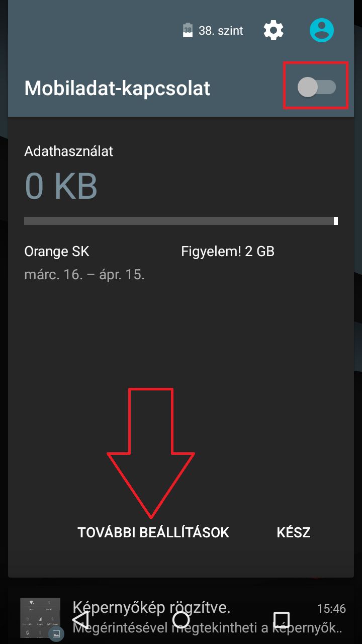Tap the Képernyőkép rögzítve notification title

(x=151, y=608)
